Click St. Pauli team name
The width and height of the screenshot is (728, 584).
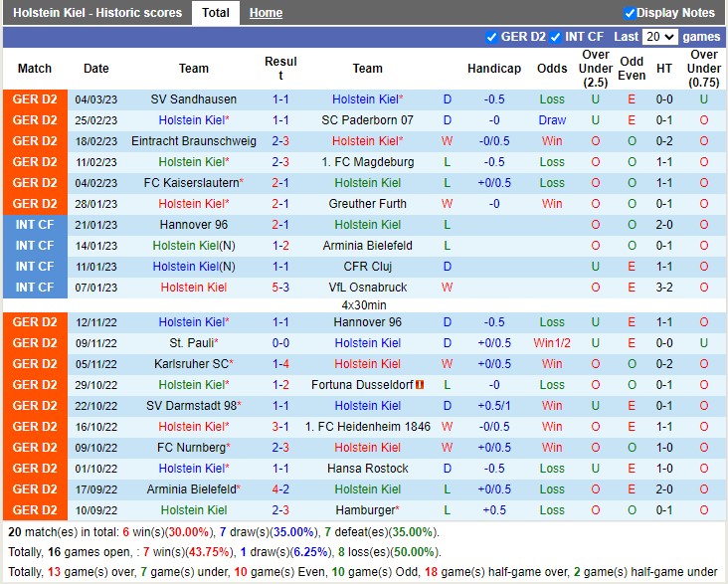(x=194, y=343)
